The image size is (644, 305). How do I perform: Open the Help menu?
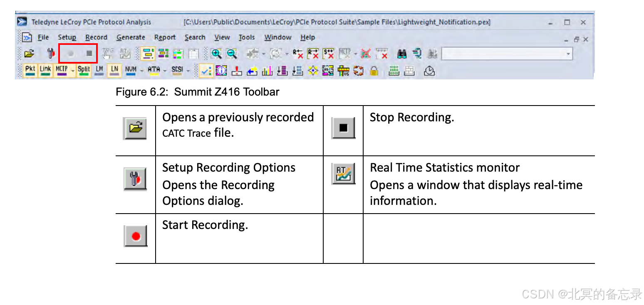click(x=308, y=37)
